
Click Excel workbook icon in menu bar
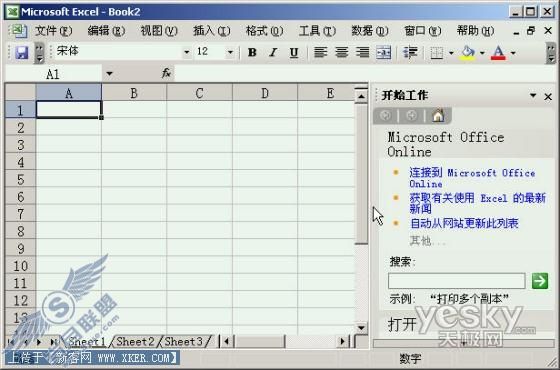tap(18, 31)
